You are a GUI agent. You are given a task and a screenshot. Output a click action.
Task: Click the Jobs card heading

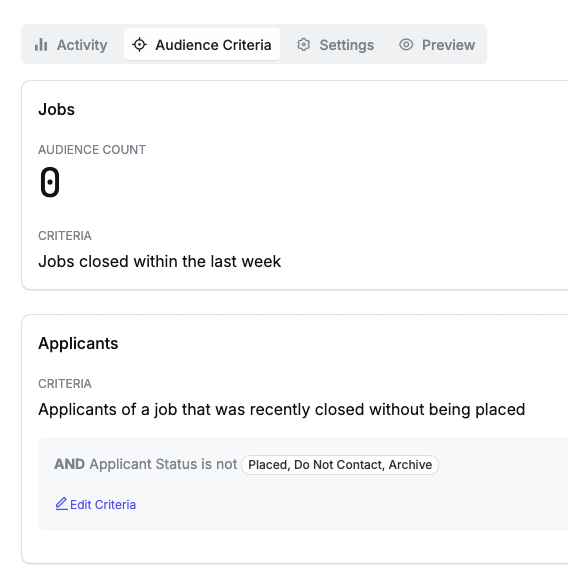click(x=56, y=109)
